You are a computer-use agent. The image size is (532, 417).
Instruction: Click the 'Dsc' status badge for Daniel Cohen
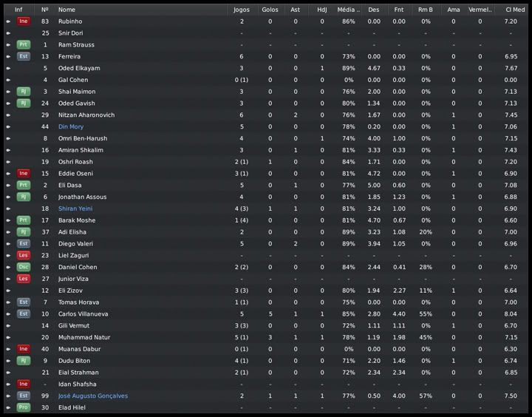click(24, 267)
